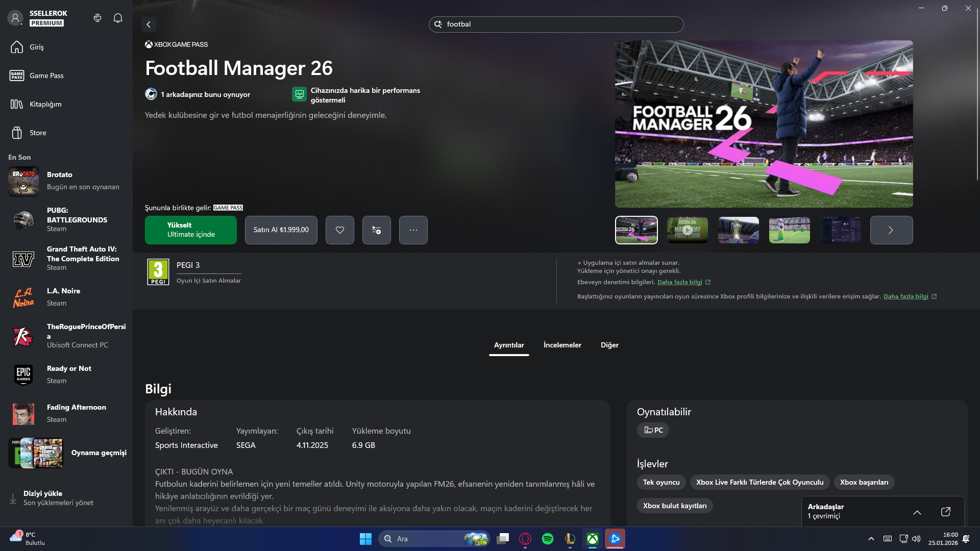Switch to the Diğer tab
This screenshot has height=551, width=980.
609,345
